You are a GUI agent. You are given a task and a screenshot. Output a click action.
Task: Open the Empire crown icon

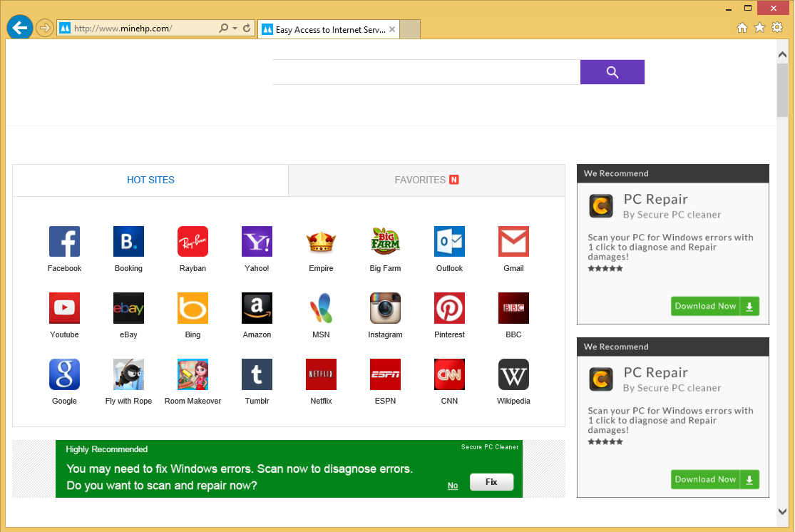(x=321, y=242)
